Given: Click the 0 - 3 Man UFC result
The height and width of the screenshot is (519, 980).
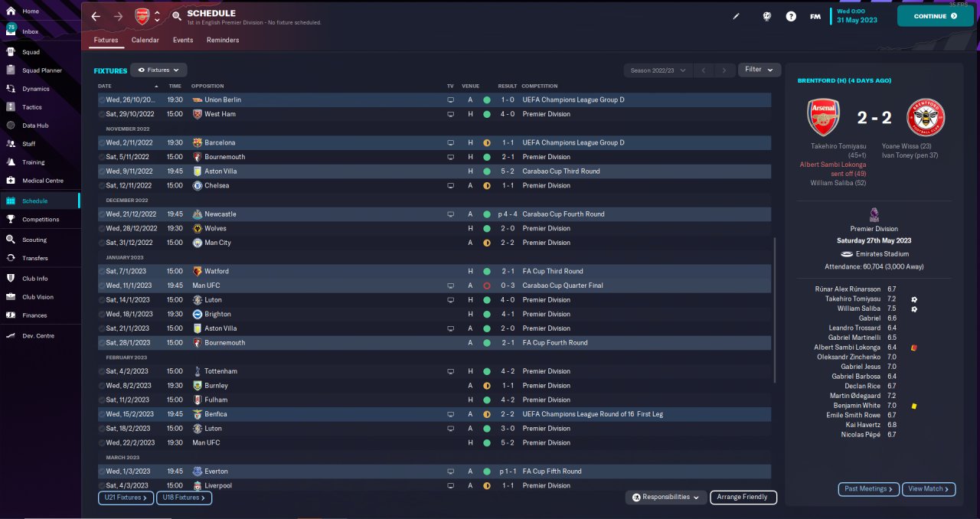Looking at the screenshot, I should (x=507, y=286).
